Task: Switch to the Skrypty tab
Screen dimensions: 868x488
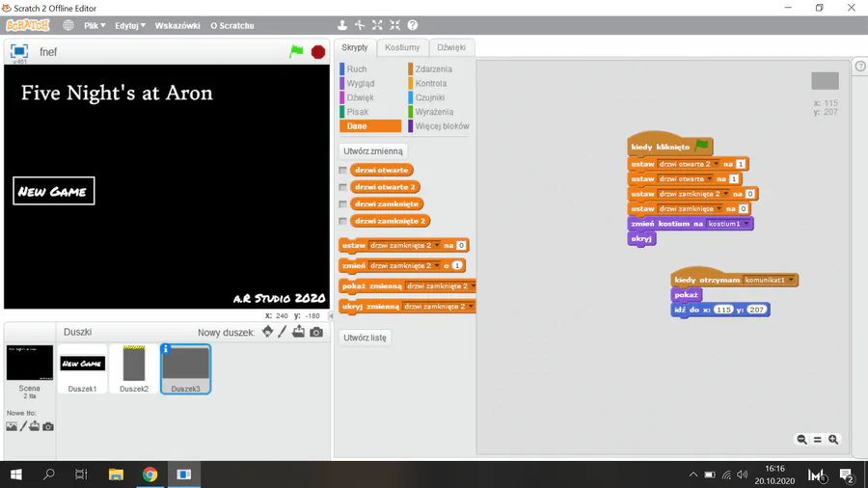Action: (354, 47)
